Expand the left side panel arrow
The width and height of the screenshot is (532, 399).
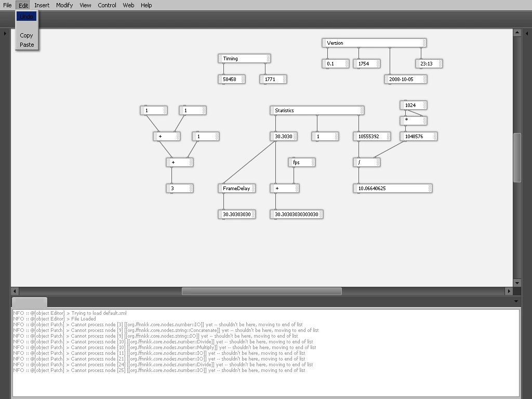click(x=5, y=33)
